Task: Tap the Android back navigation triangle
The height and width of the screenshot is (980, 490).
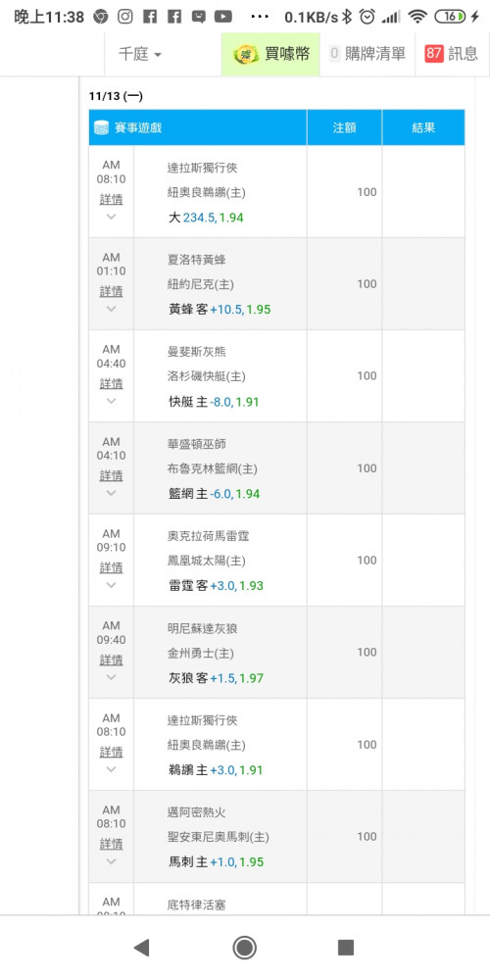Action: tap(142, 948)
